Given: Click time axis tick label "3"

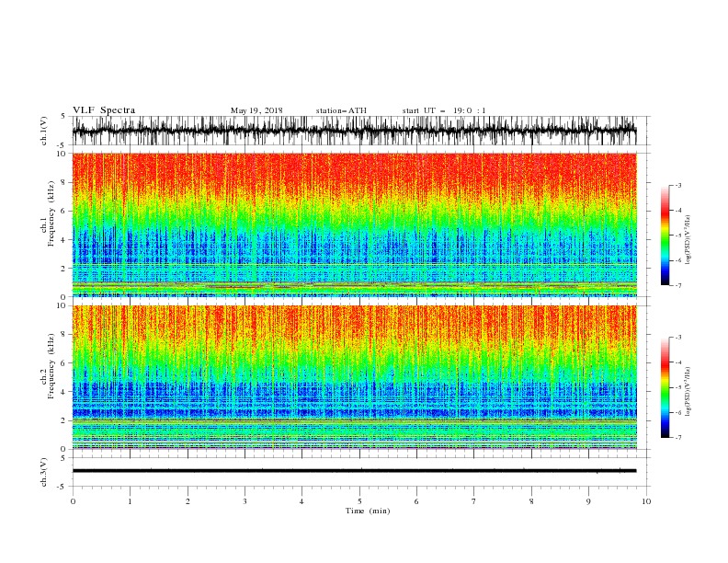Looking at the screenshot, I should (x=245, y=501).
